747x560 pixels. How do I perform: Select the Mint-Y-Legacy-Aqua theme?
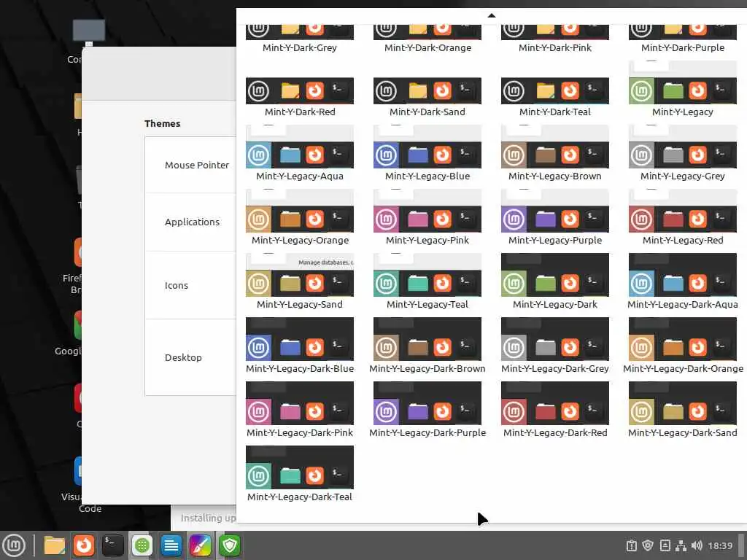click(300, 154)
